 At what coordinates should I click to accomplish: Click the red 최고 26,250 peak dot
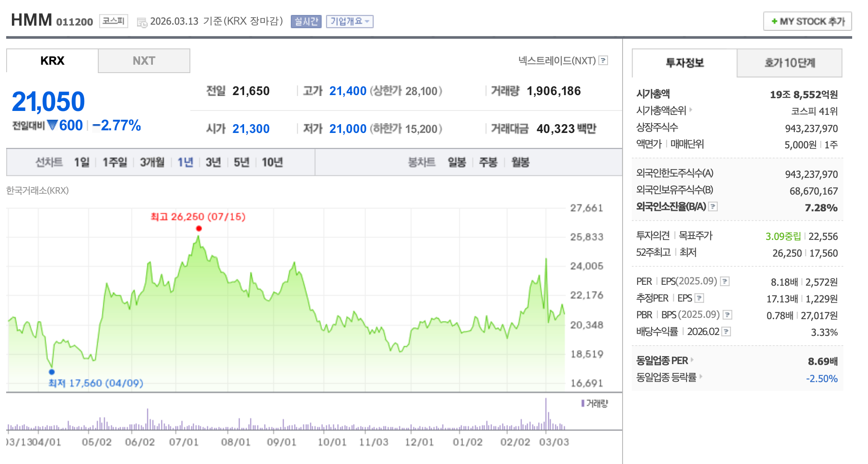(199, 228)
